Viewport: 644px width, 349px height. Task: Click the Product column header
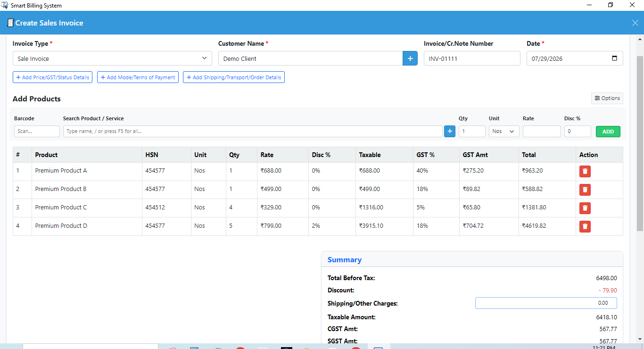(x=87, y=155)
